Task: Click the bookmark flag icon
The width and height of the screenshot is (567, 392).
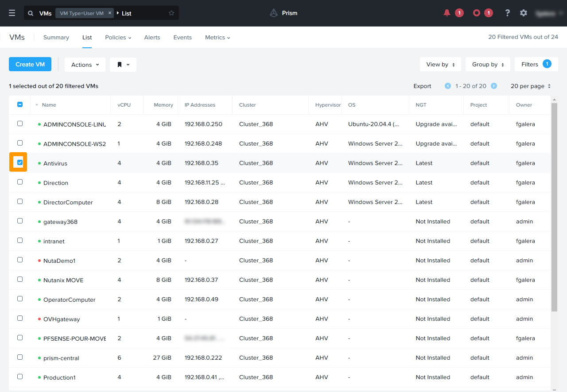Action: (123, 64)
